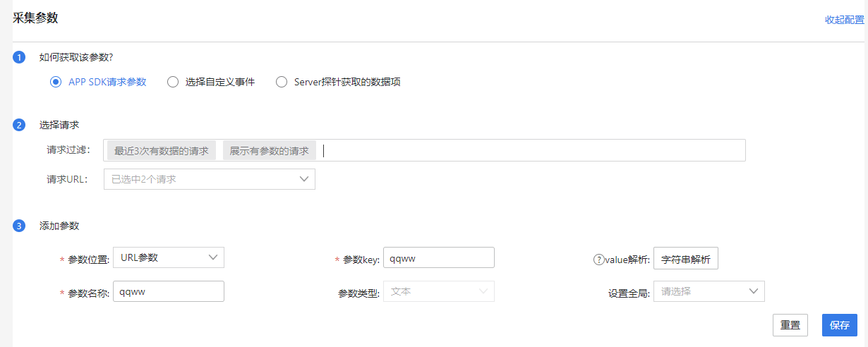Screen dimensions: 868x347
Task: Collapse the panel via 收起配置 link
Action: [844, 20]
